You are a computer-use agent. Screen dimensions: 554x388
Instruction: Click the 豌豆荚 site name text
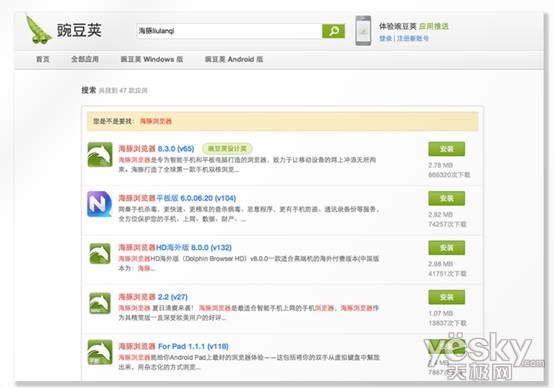79,30
